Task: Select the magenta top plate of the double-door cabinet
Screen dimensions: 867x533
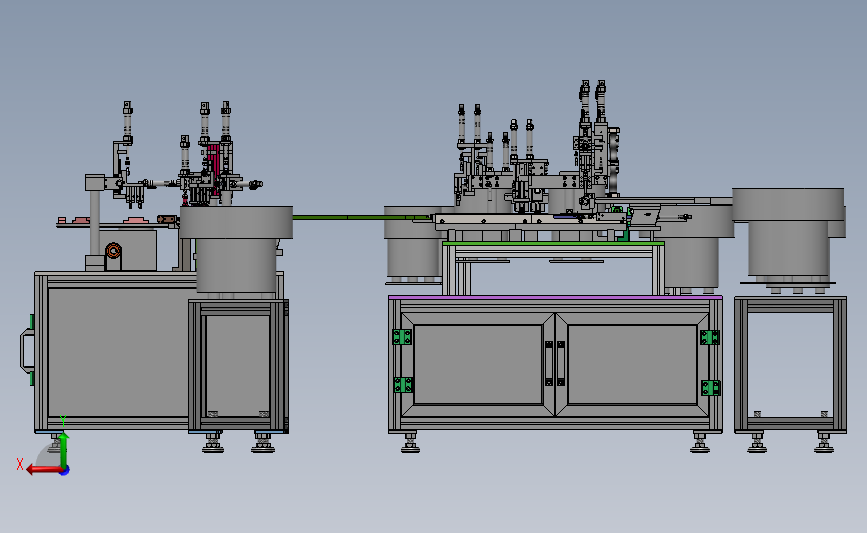Action: pos(555,297)
